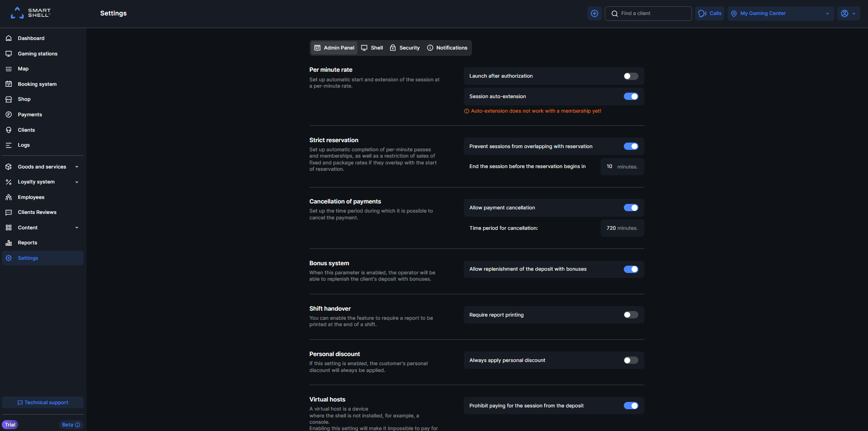Enable Launch after authorization
Image resolution: width=868 pixels, height=431 pixels.
630,76
